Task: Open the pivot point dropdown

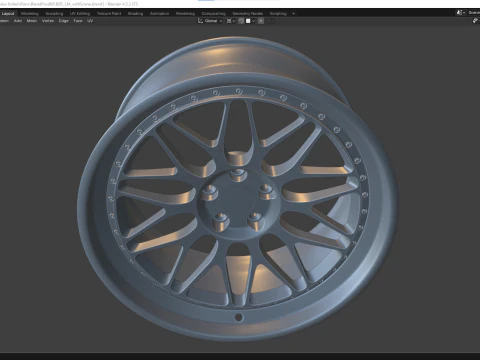Action: coord(231,21)
